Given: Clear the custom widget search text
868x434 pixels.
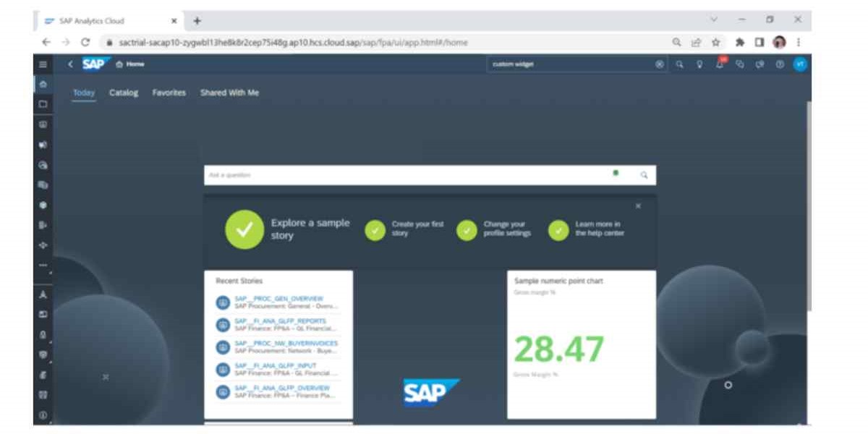Looking at the screenshot, I should coord(660,64).
